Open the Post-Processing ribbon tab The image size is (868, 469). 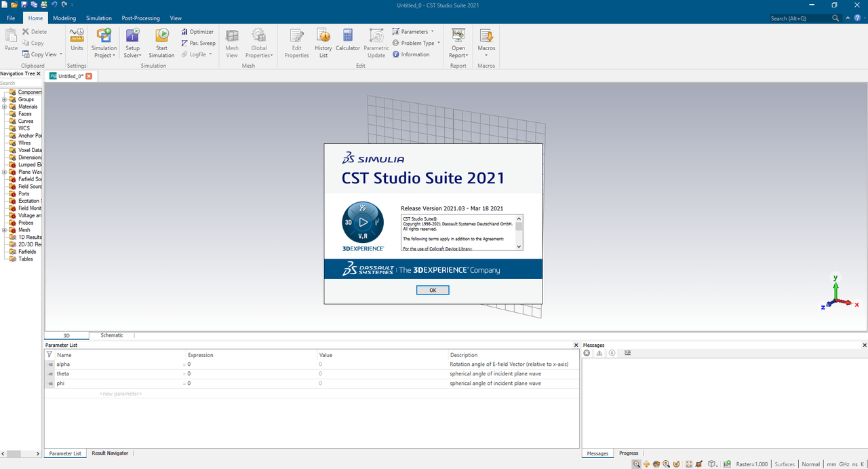coord(140,18)
